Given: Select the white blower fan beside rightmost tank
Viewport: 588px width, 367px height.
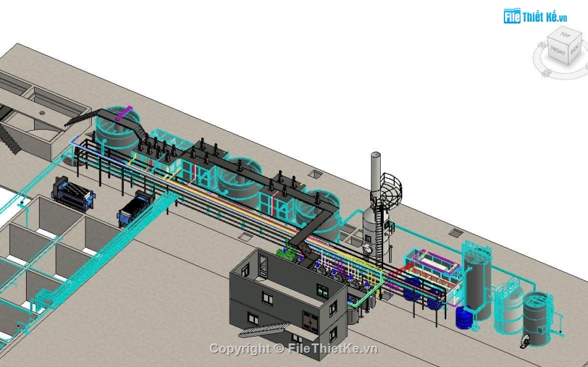Looking at the screenshot, I should pyautogui.click(x=527, y=339).
